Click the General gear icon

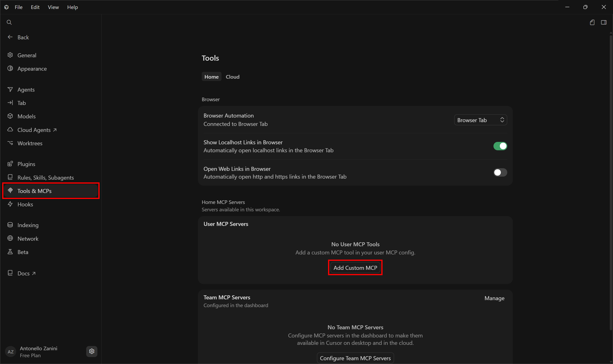pos(10,55)
